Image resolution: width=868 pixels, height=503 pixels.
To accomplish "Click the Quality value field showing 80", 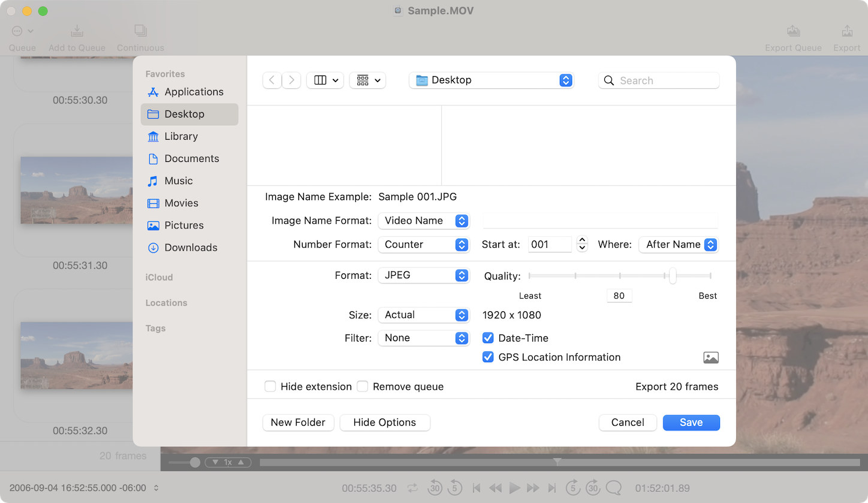I will (619, 296).
